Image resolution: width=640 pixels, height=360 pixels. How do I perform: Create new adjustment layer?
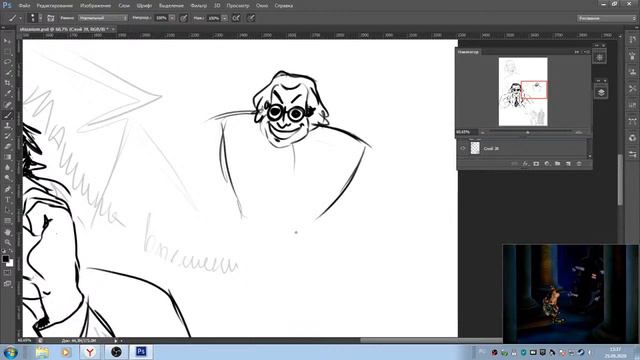coord(547,164)
